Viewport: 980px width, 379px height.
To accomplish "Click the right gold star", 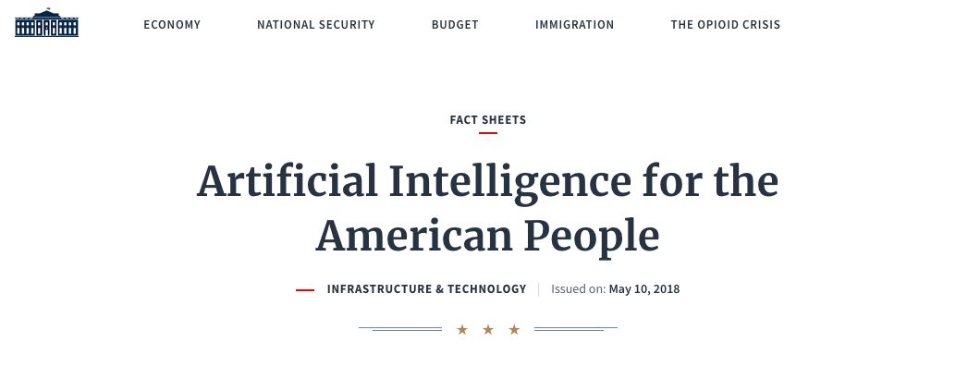I will 514,329.
